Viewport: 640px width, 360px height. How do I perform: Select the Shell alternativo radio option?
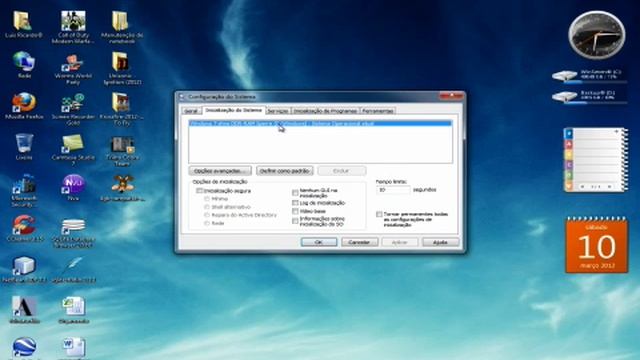tap(207, 207)
